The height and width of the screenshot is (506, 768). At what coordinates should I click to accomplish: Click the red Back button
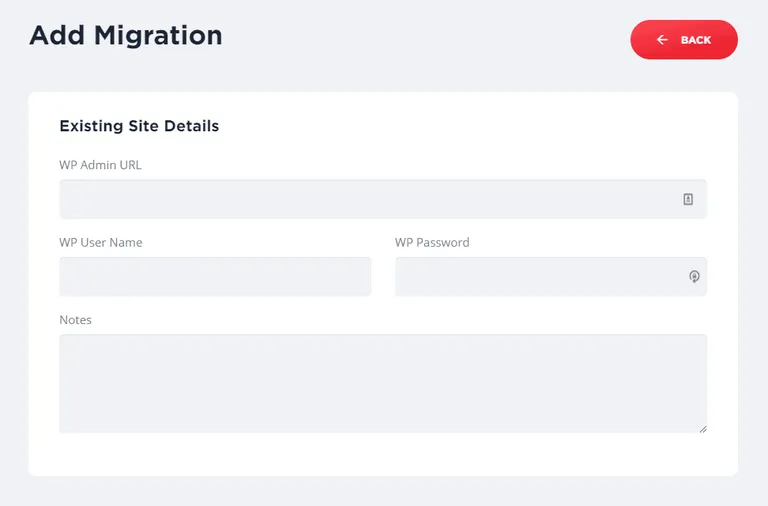coord(684,40)
